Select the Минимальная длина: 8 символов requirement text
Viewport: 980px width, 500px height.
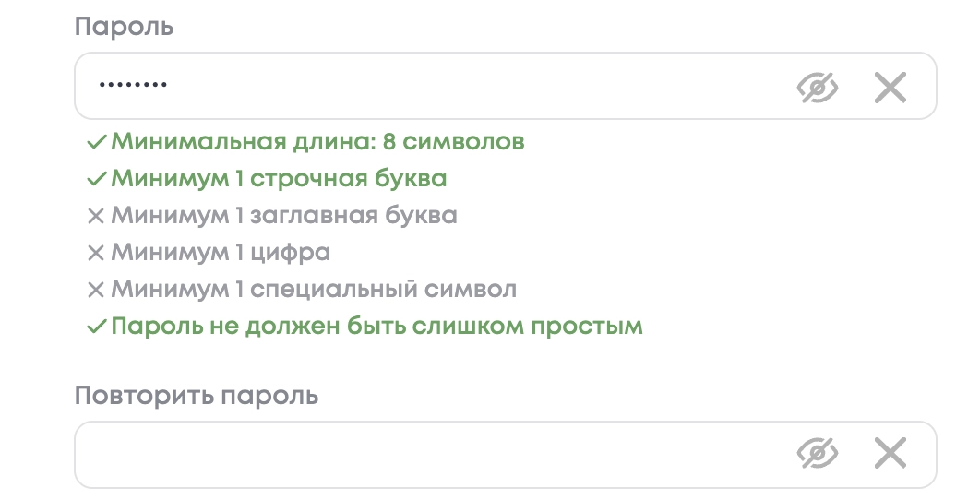[x=317, y=142]
